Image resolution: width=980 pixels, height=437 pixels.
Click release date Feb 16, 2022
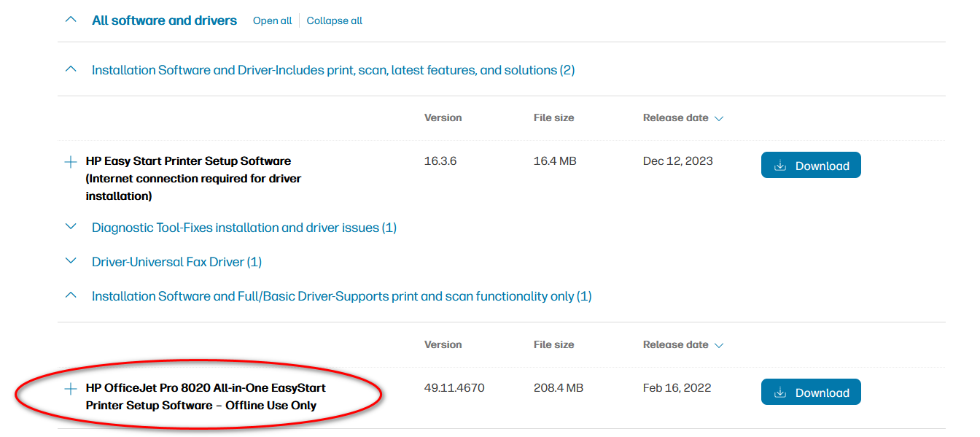click(677, 388)
